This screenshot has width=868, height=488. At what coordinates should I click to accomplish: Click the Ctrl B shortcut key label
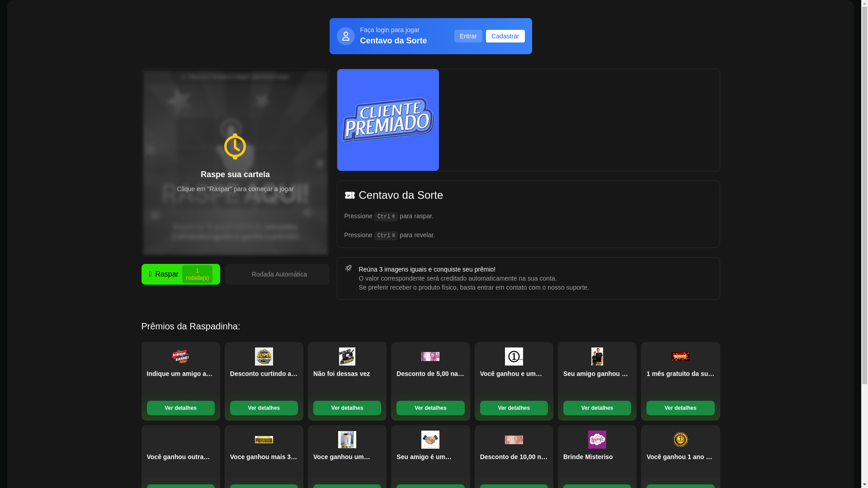coord(386,235)
